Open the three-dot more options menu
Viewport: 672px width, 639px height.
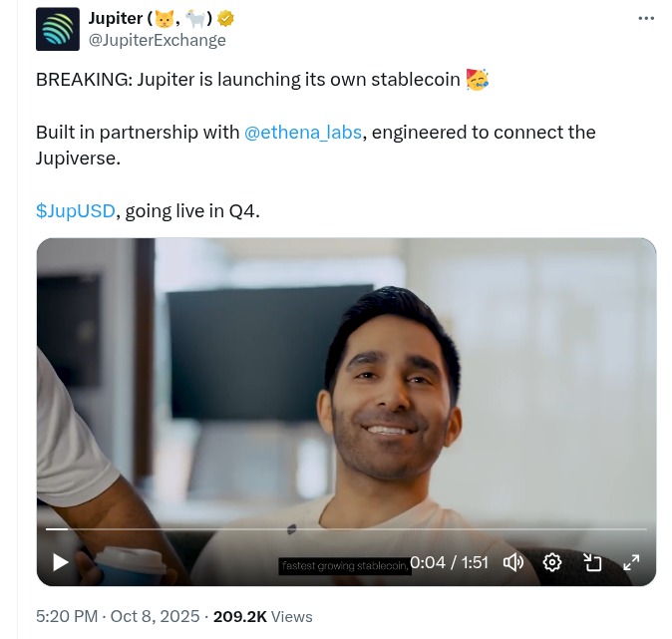click(x=646, y=18)
